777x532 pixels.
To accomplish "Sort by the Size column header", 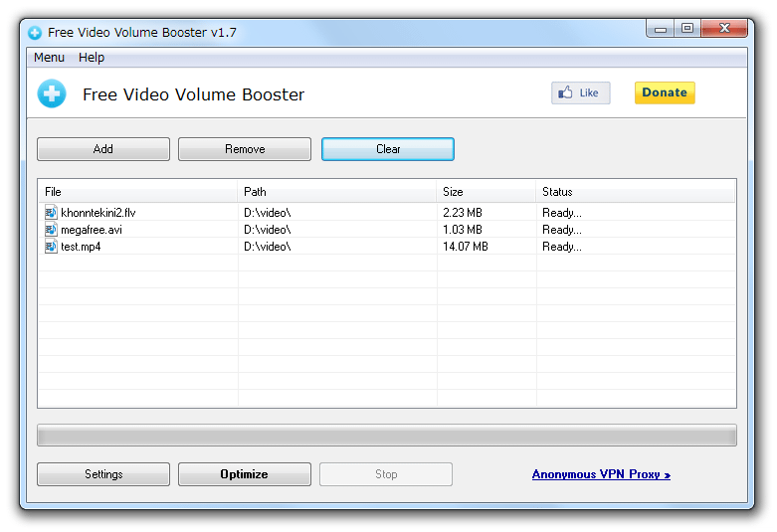I will point(486,192).
